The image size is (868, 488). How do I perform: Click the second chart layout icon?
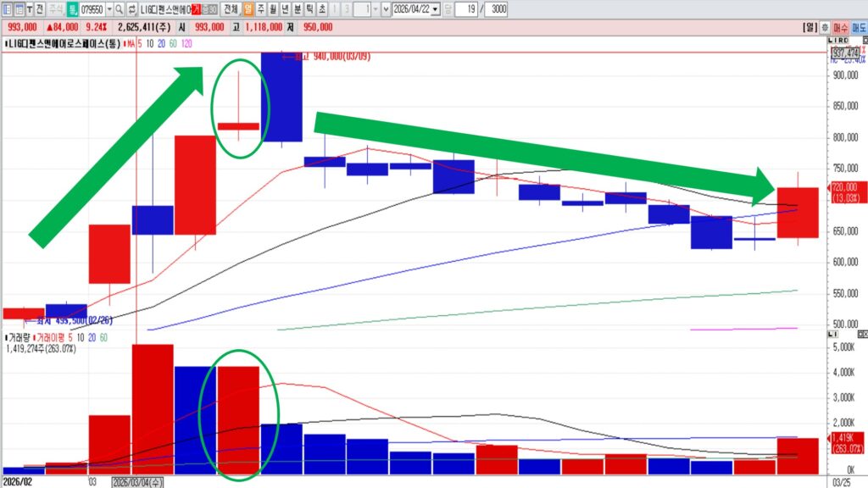pos(19,9)
